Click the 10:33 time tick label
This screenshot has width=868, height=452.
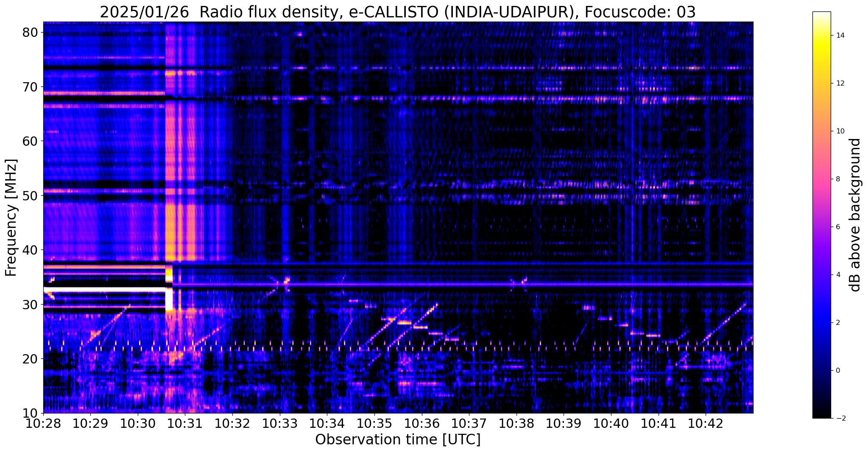coord(280,424)
